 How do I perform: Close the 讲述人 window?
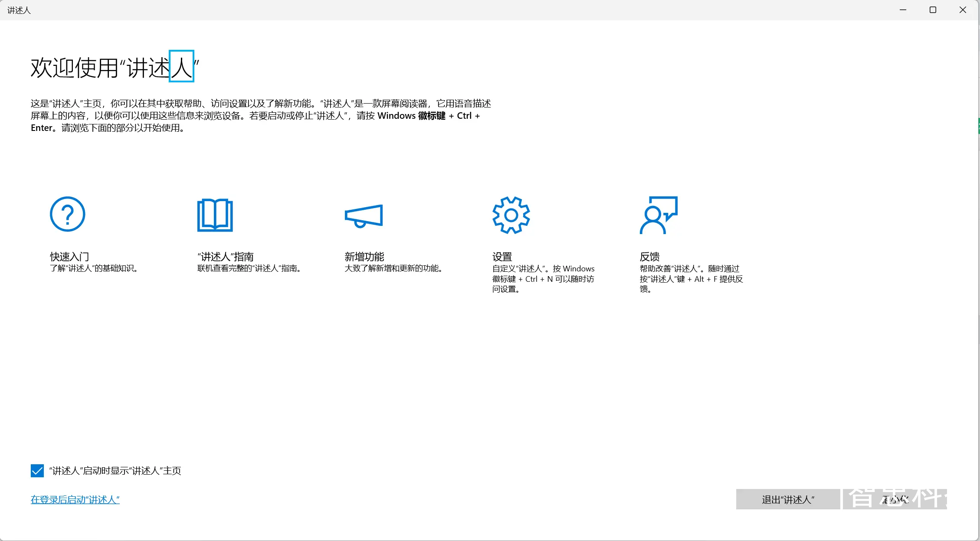963,10
